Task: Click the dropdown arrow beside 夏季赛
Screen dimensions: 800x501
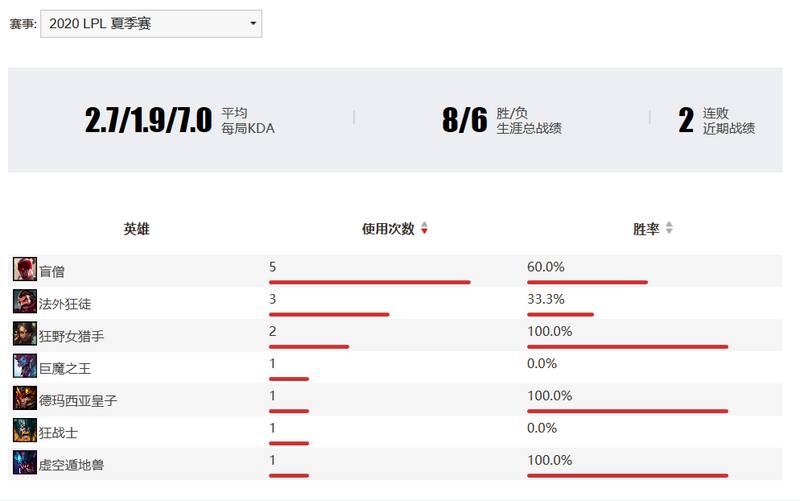Action: (x=253, y=23)
